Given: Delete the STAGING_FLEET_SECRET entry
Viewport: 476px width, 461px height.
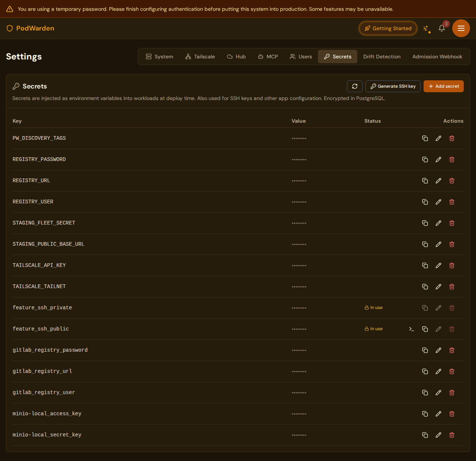Looking at the screenshot, I should tap(452, 223).
